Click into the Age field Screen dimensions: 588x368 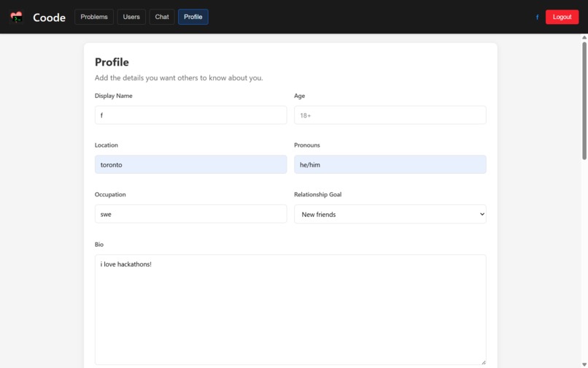pos(390,115)
